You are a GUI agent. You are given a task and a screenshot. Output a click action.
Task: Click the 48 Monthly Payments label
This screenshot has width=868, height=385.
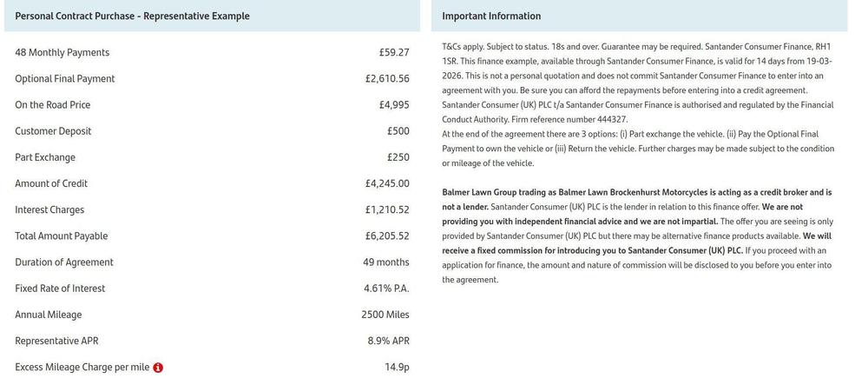click(x=62, y=53)
